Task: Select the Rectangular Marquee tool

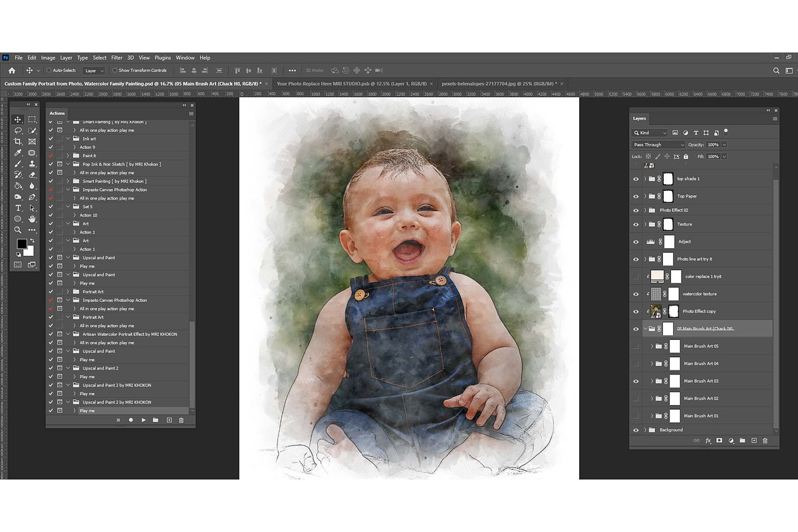Action: (x=32, y=120)
